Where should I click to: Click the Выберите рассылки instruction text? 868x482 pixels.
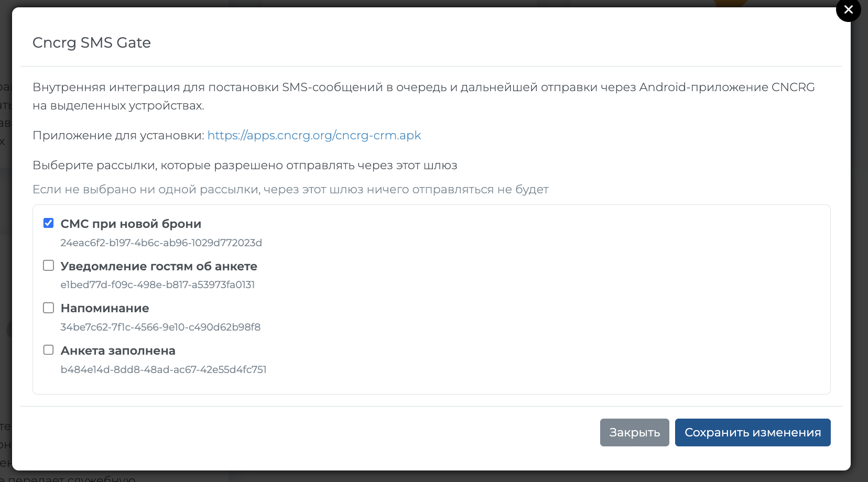pos(245,166)
